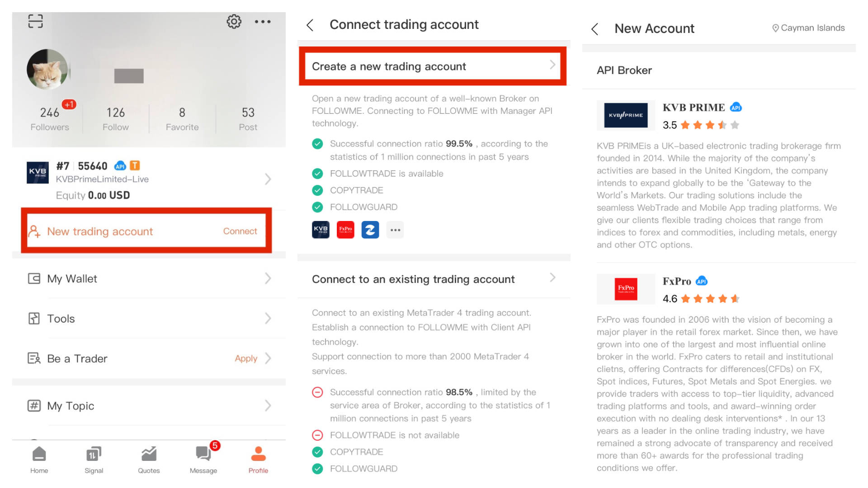
Task: Open the settings gear icon
Action: 234,21
